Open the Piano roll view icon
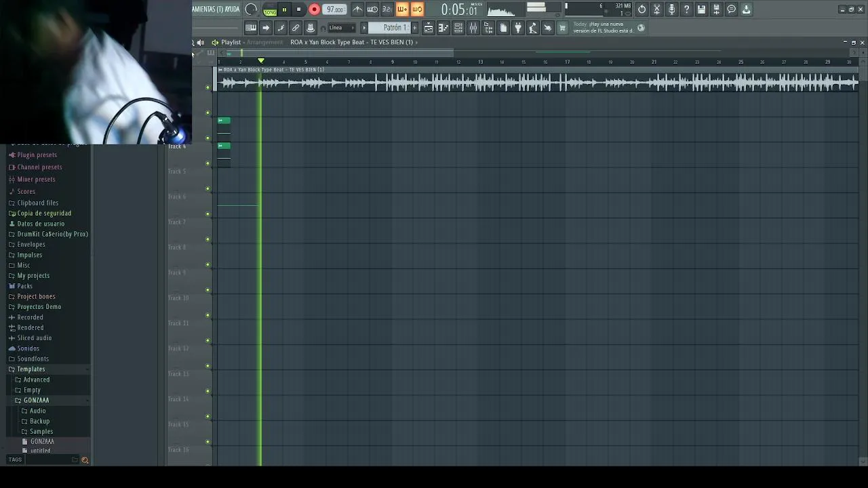The width and height of the screenshot is (868, 488). pos(443,28)
